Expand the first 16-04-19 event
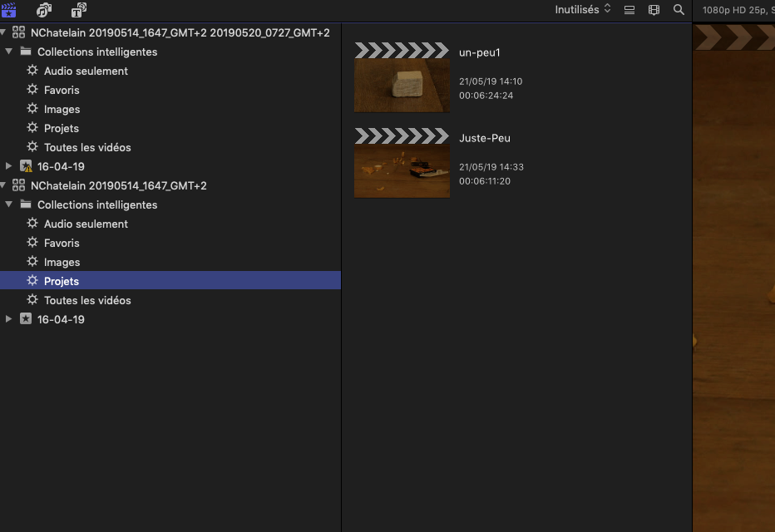 point(9,166)
